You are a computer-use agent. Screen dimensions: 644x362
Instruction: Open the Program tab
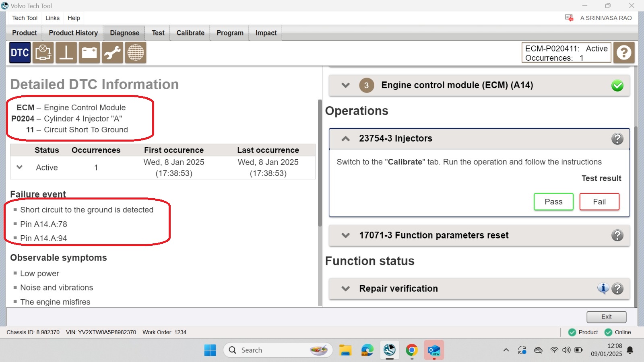pos(230,33)
